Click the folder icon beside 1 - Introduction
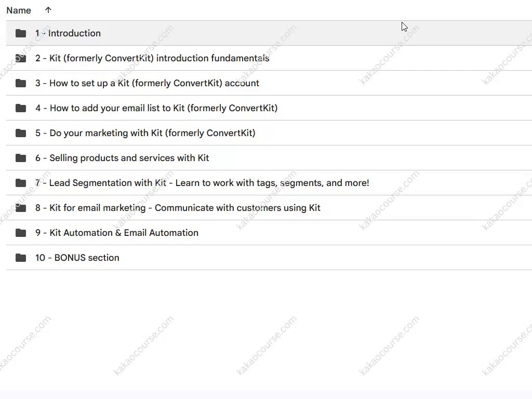The image size is (532, 399). click(21, 33)
